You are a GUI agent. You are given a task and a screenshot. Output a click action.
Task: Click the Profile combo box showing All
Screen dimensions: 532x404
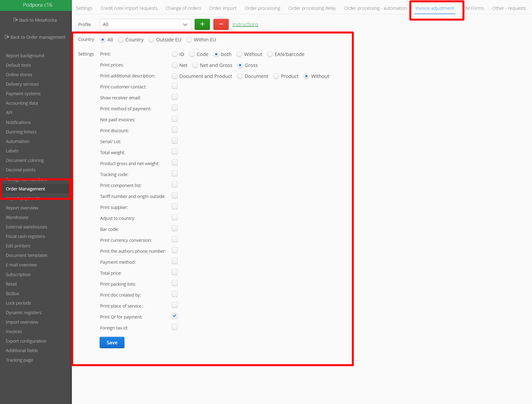tap(140, 24)
